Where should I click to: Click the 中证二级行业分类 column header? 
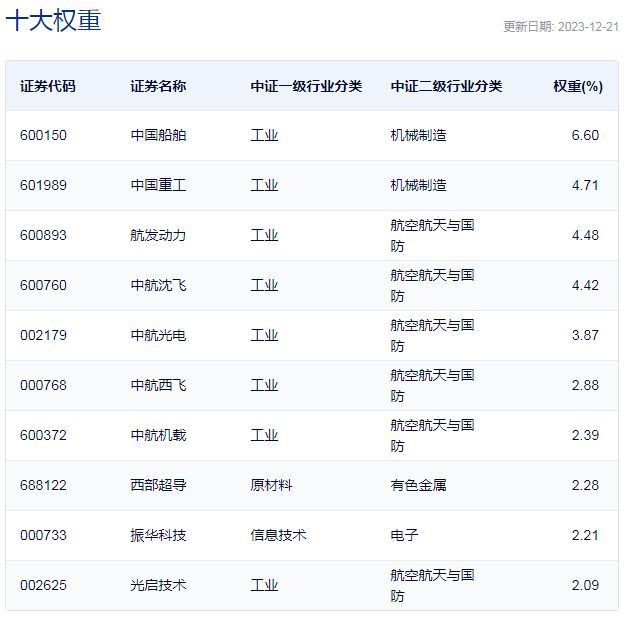tap(446, 86)
